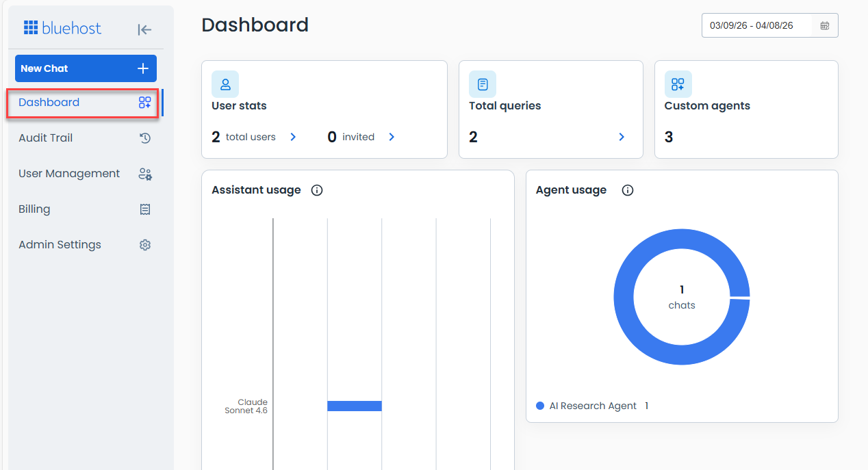This screenshot has height=470, width=868.
Task: Click the Custom agents card title
Action: tap(707, 106)
